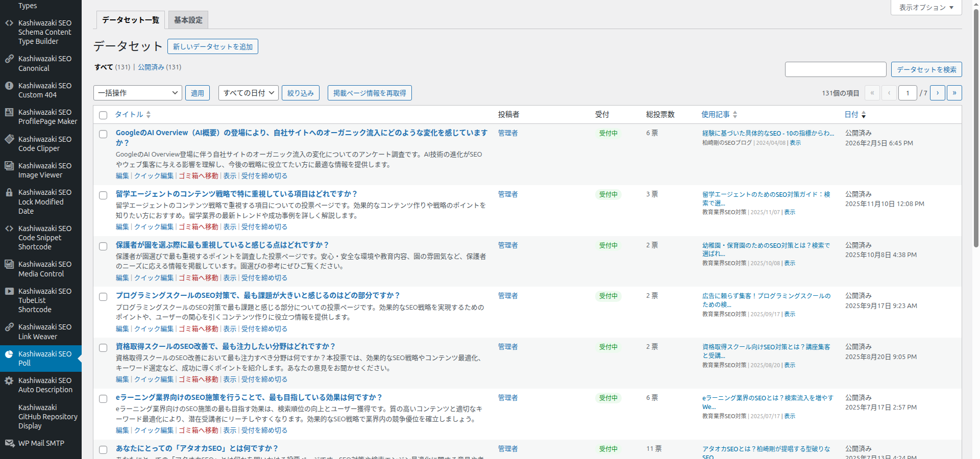Jump to last page double-arrow button

[954, 93]
